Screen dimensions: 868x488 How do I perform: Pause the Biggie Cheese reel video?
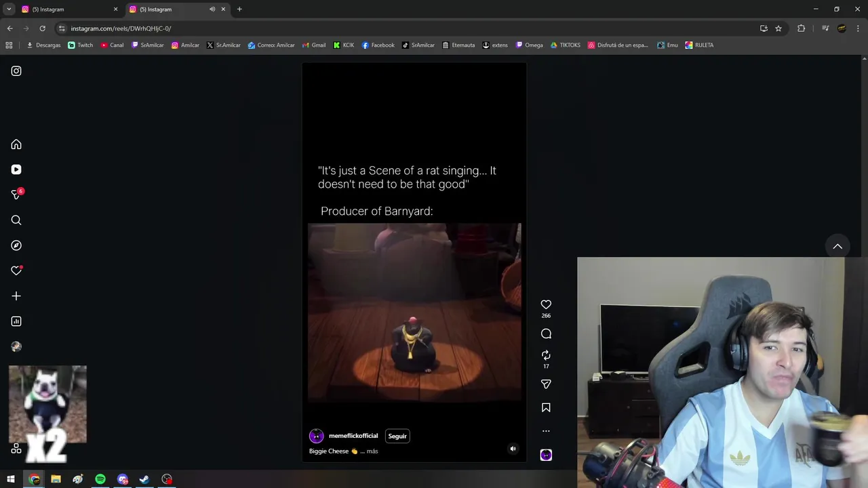click(414, 262)
